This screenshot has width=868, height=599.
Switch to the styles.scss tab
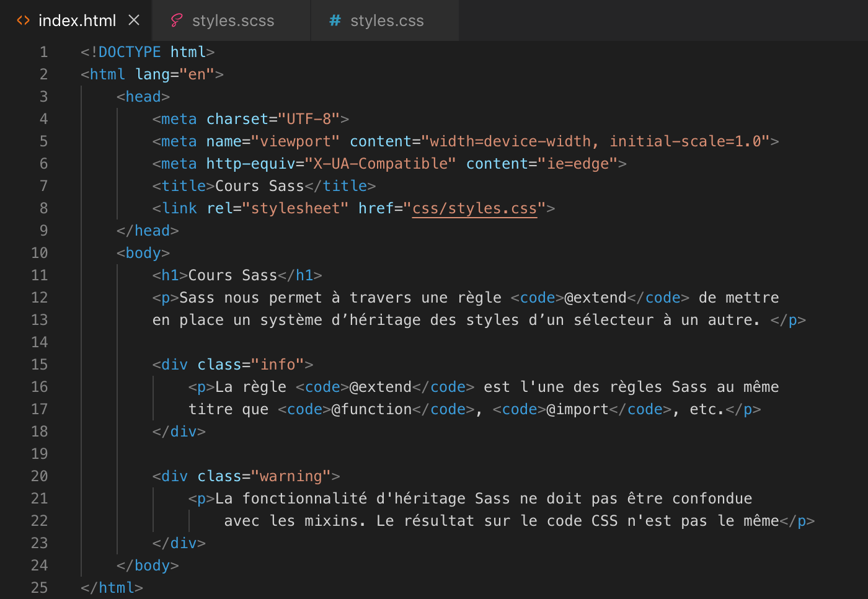pos(233,20)
